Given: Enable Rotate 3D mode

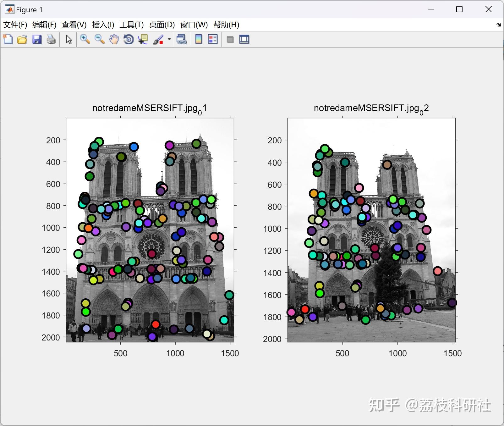Looking at the screenshot, I should [128, 39].
